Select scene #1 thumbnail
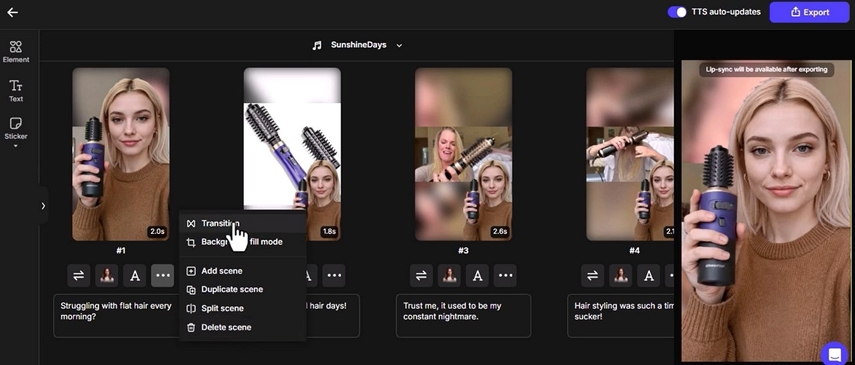Screen dimensions: 855x365 (x=121, y=154)
